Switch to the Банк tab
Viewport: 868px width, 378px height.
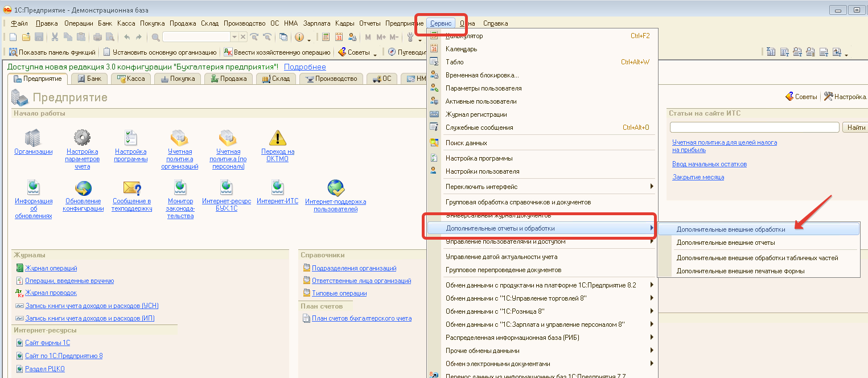(x=89, y=79)
